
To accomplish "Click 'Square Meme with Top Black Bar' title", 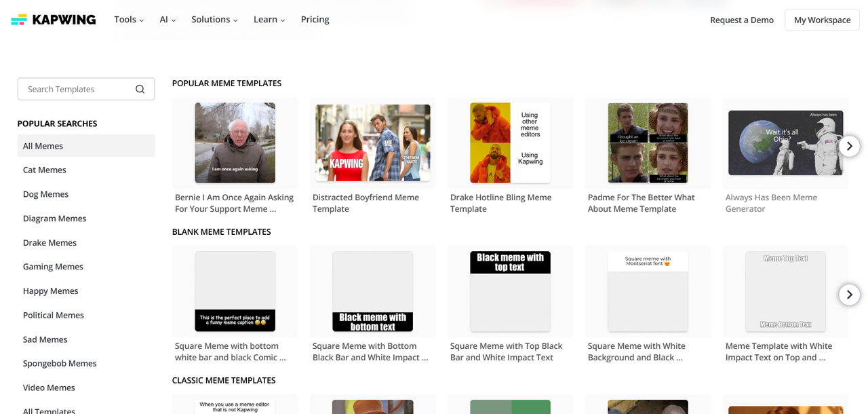I will click(x=507, y=352).
